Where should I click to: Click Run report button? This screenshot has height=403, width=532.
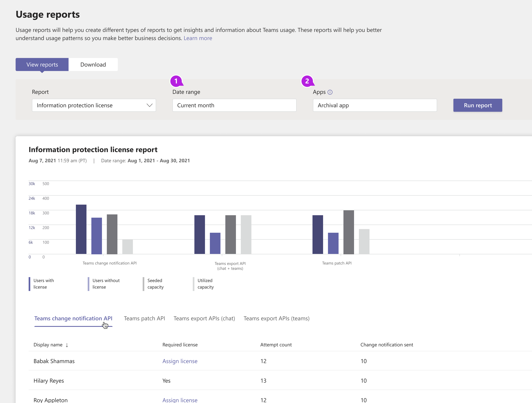pos(477,105)
